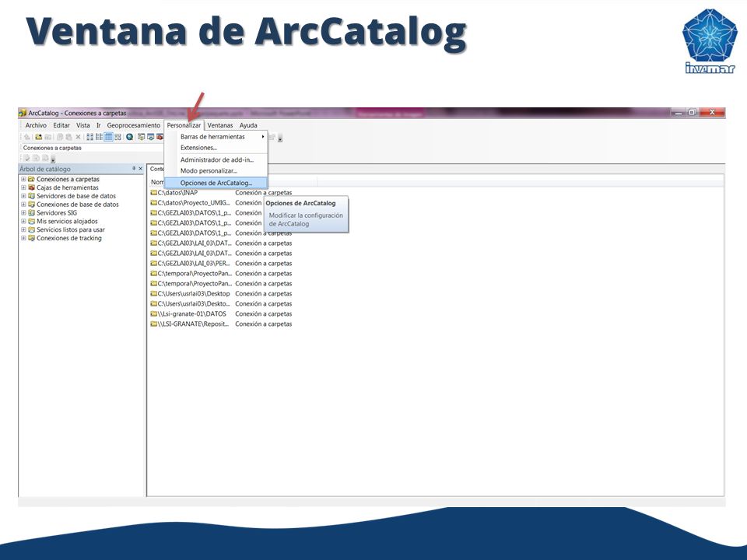Click the globe Launch ArcMap icon
This screenshot has height=560, width=747.
(130, 137)
